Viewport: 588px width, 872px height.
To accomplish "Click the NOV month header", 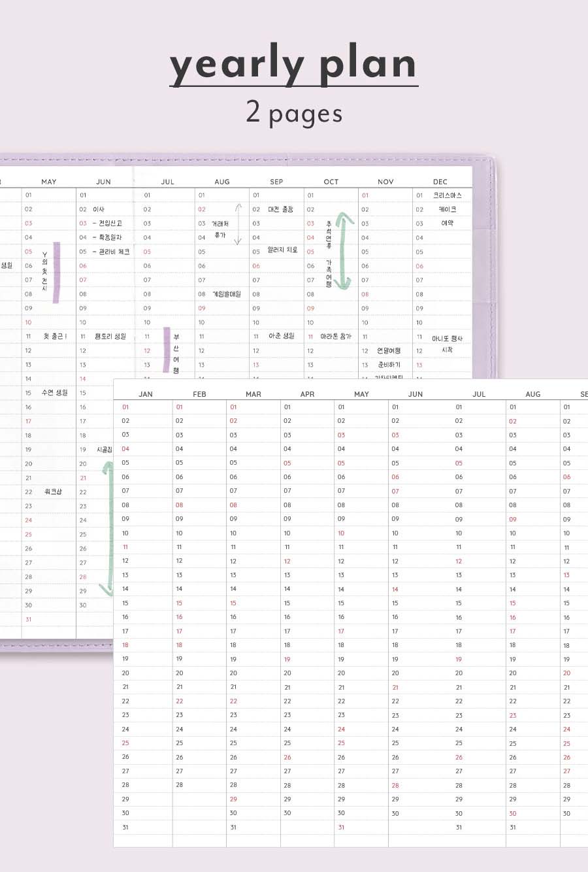I will 385,182.
